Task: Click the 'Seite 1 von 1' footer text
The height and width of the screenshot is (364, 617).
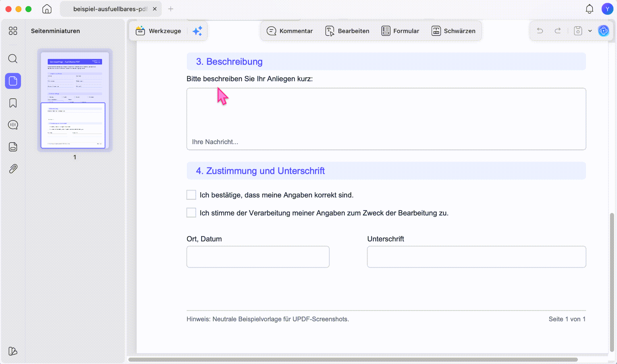Action: (567, 319)
